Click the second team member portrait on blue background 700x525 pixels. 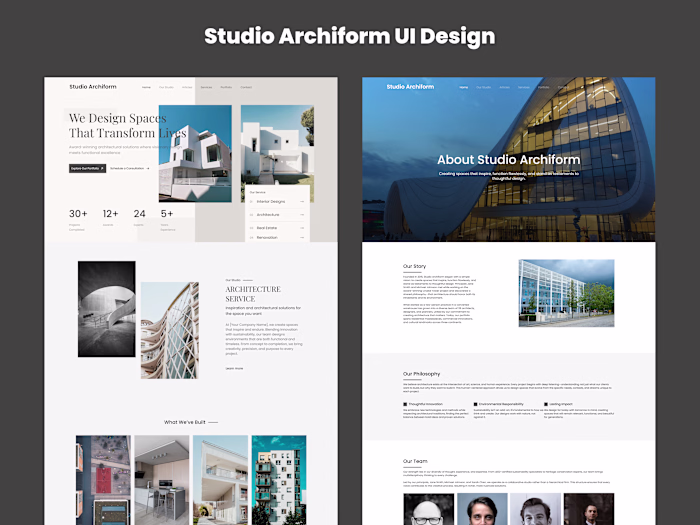pyautogui.click(x=482, y=509)
